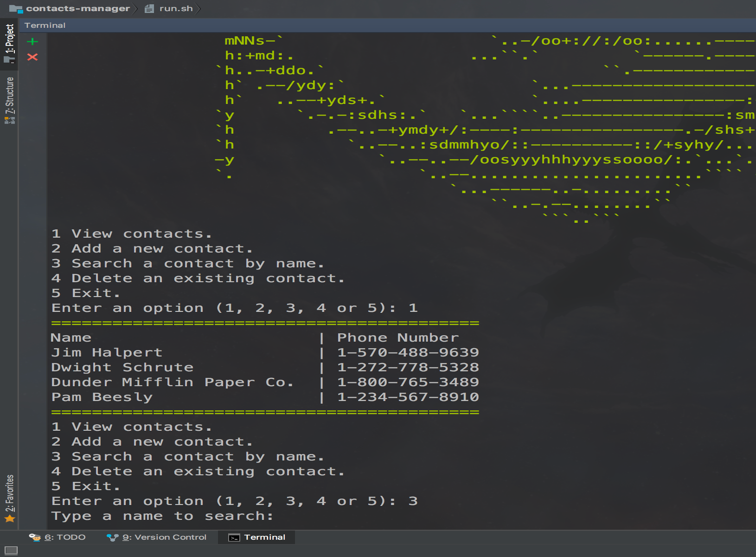Click the first '5 Exit.' menu line

pos(86,293)
